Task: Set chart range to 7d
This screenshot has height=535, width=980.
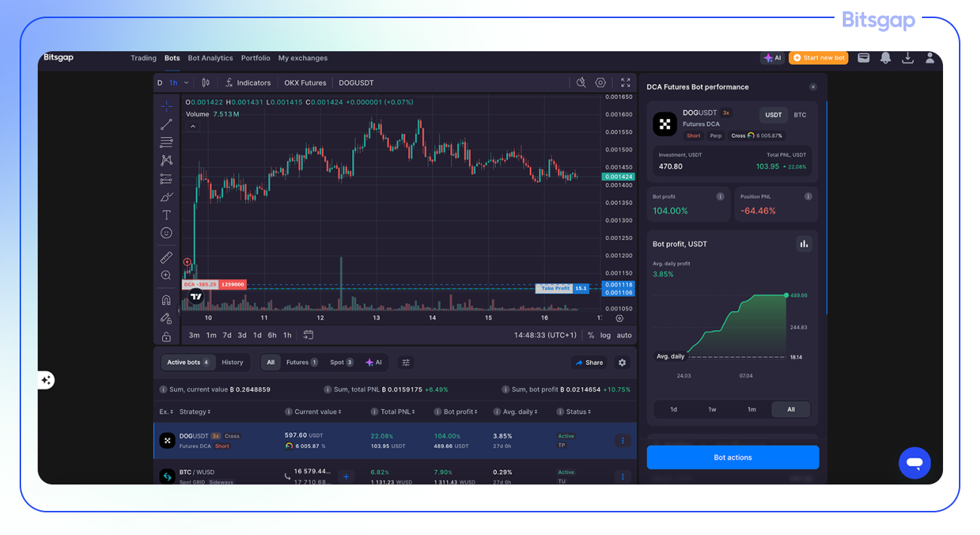Action: (227, 335)
